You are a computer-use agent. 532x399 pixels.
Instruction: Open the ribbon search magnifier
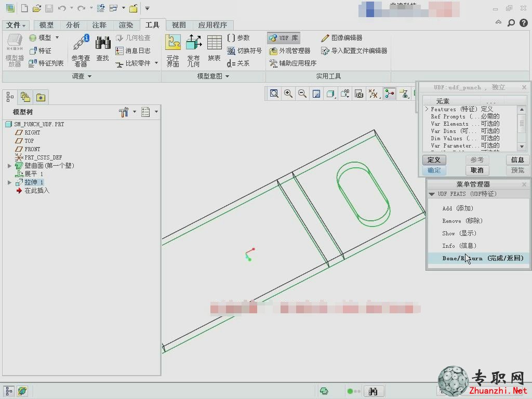(x=511, y=23)
